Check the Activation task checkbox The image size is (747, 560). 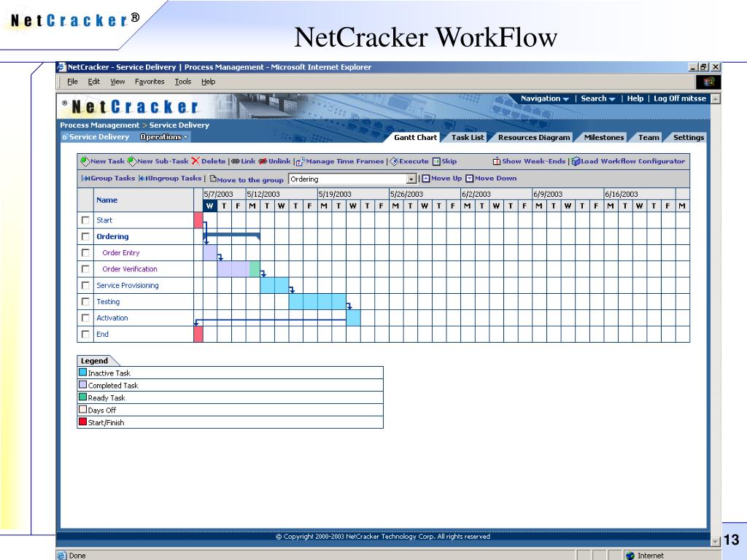coord(85,318)
